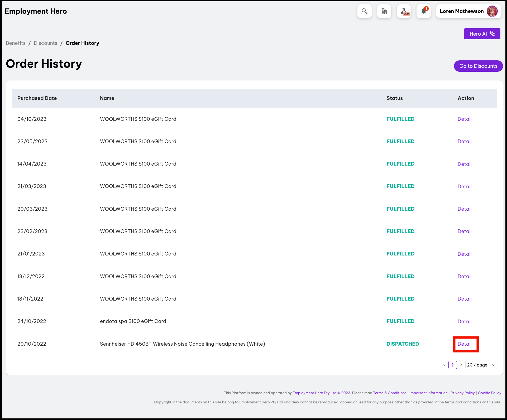The width and height of the screenshot is (507, 420).
Task: Click Woolworths gift card name for 18/11/2022
Action: point(138,299)
